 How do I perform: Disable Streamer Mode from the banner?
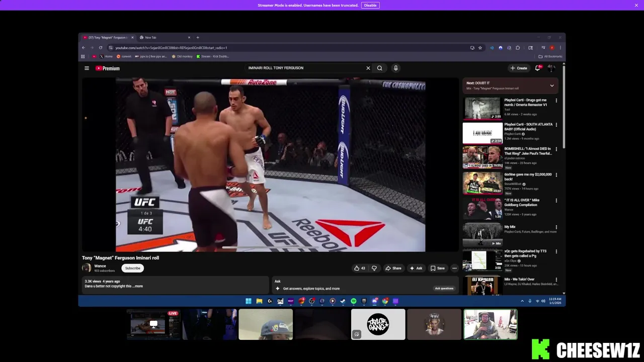[370, 5]
